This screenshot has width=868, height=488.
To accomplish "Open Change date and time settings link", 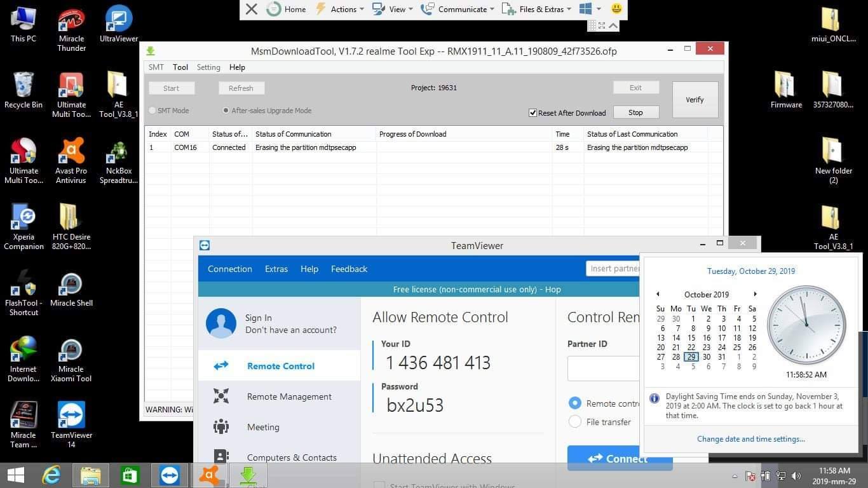I will pos(751,439).
